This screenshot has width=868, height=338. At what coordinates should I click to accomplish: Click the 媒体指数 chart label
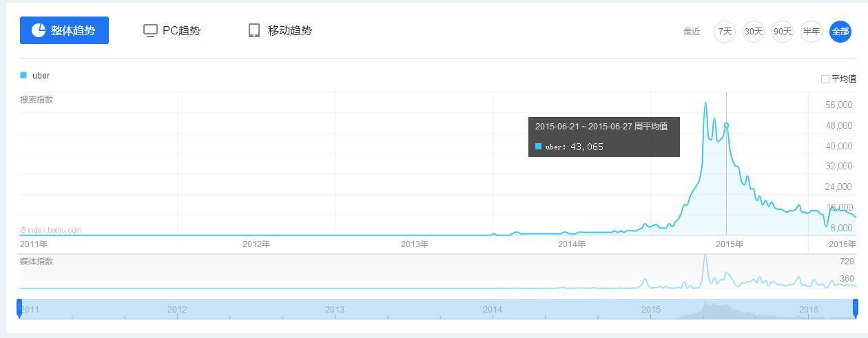click(x=37, y=262)
